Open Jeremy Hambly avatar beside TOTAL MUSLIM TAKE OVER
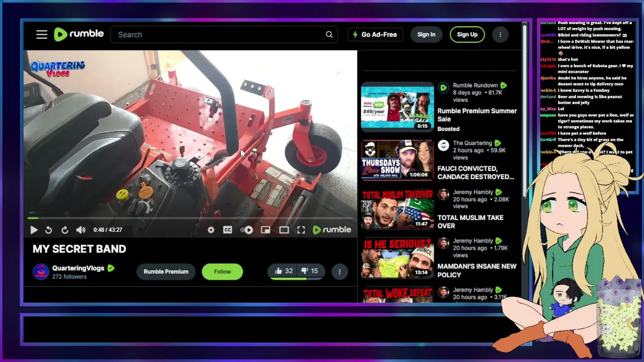The height and width of the screenshot is (362, 644). tap(443, 195)
